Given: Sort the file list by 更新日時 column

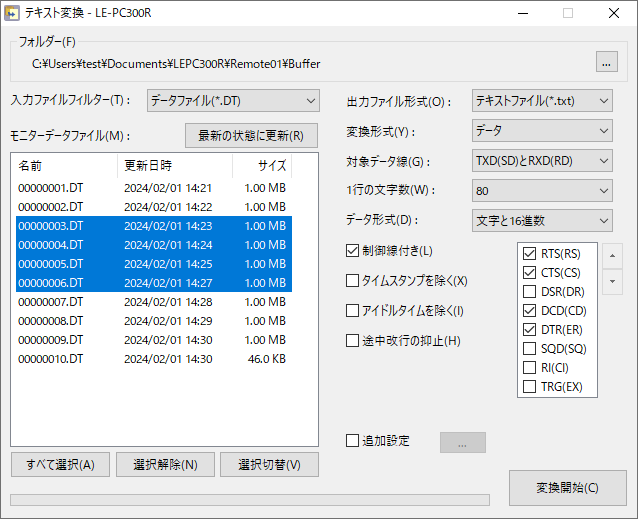Looking at the screenshot, I should click(174, 166).
